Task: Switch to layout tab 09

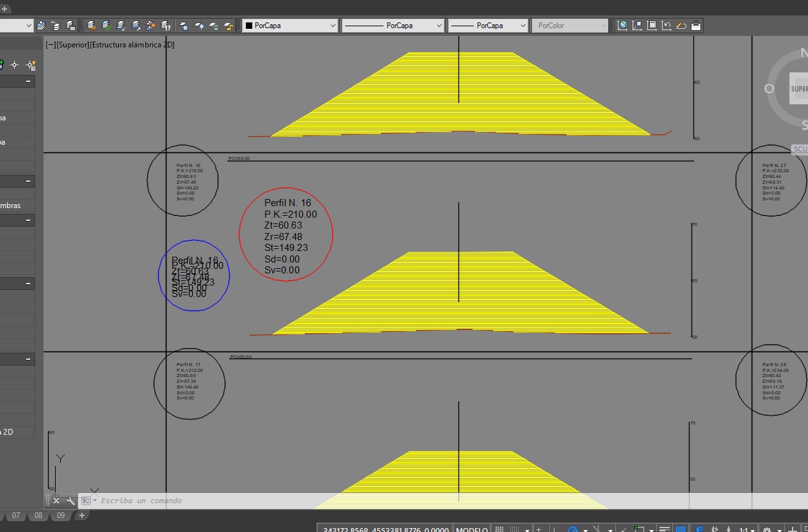Action: pyautogui.click(x=61, y=515)
